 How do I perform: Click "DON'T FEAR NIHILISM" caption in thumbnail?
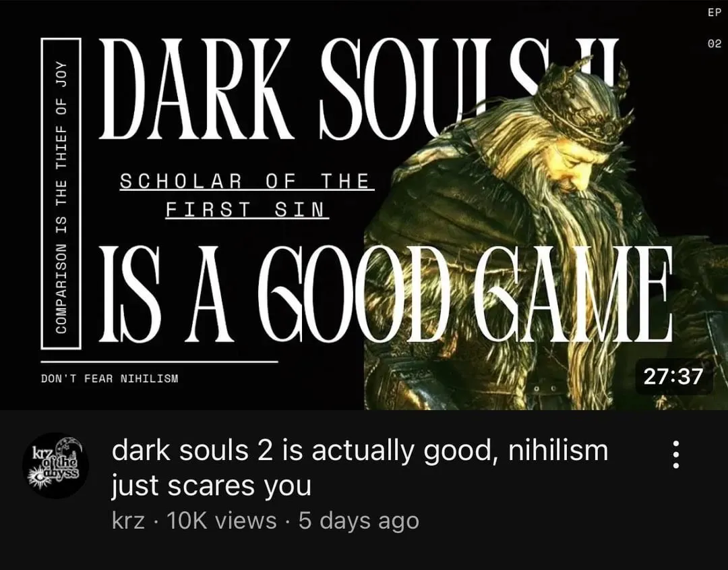110,378
